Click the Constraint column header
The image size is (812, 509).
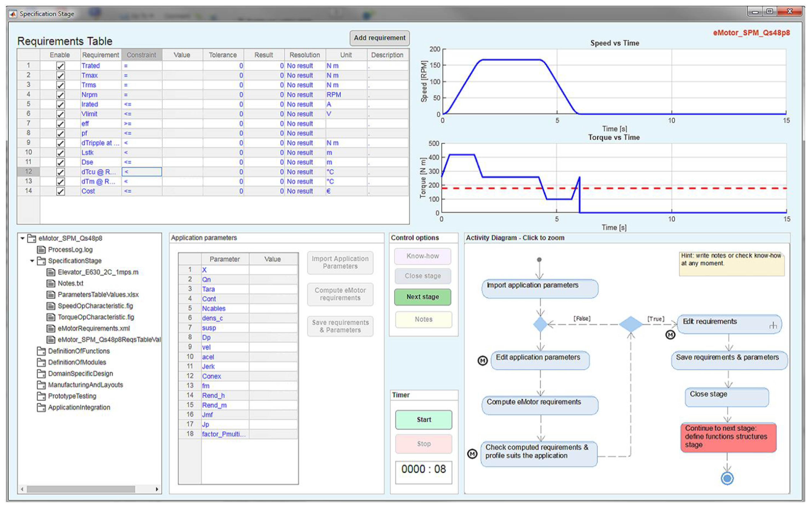coord(142,55)
